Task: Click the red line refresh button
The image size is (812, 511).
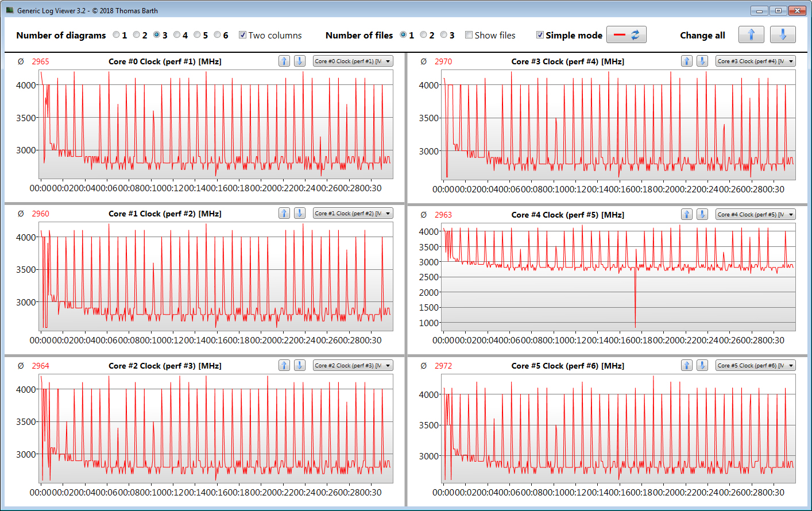Action: (627, 34)
